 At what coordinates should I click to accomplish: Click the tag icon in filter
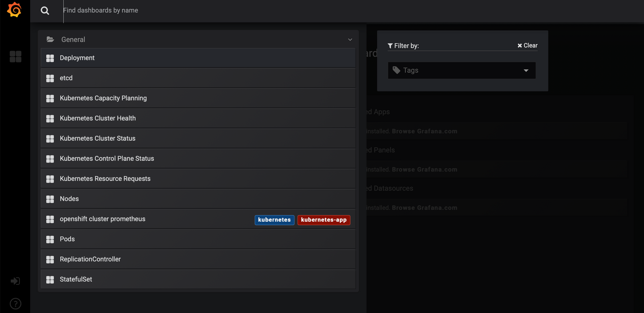(396, 70)
